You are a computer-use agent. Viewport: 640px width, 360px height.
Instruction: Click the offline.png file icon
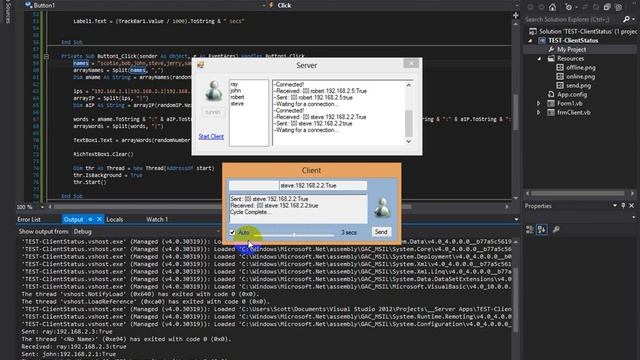pos(560,67)
